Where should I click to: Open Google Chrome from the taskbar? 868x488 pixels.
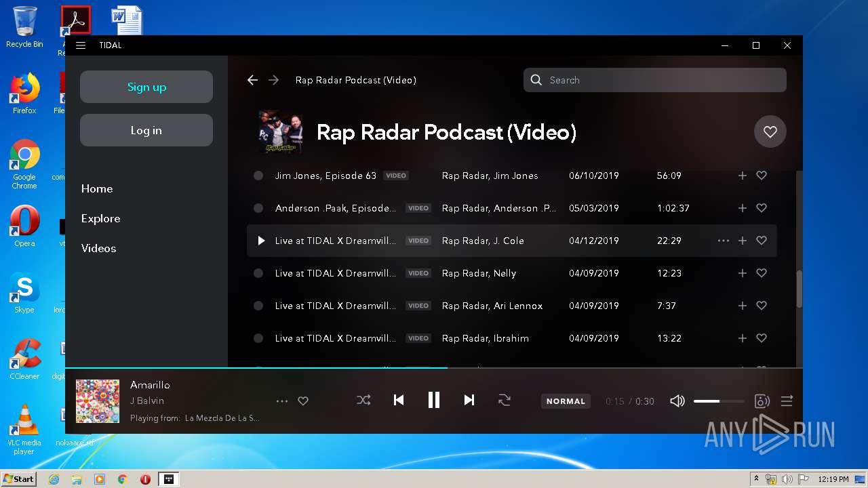pos(123,479)
